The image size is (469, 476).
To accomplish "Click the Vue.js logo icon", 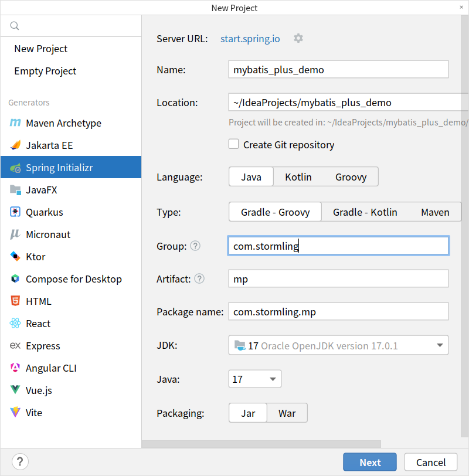I will pyautogui.click(x=15, y=390).
